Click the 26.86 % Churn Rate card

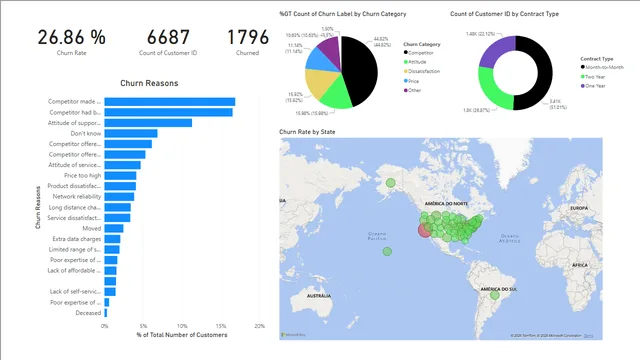71,42
